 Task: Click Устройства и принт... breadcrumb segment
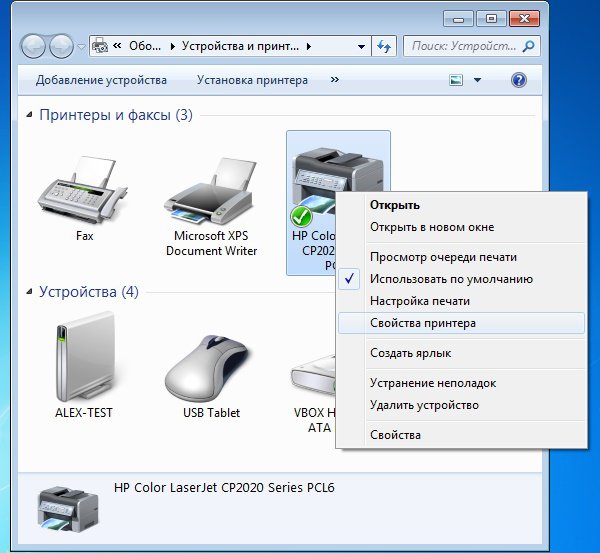click(x=240, y=46)
